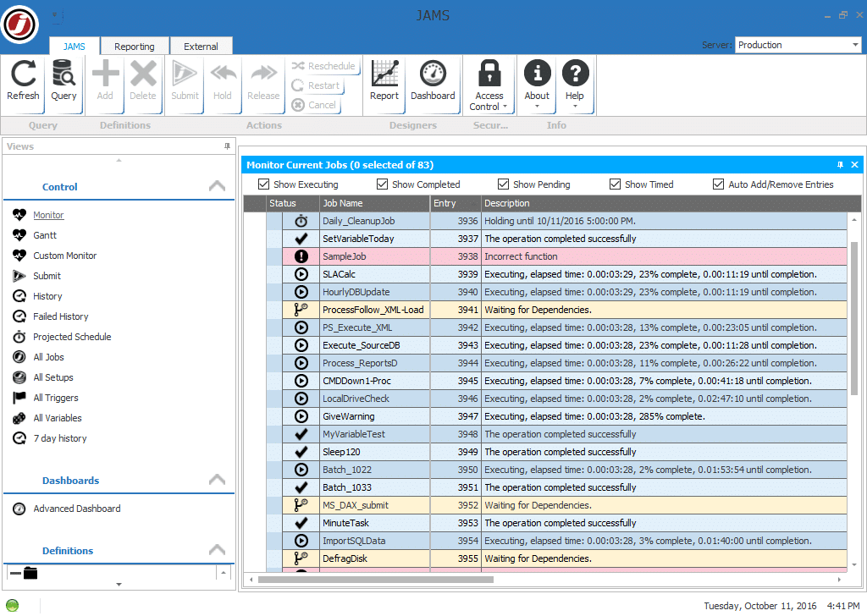
Task: Disable the Show Timed checkbox
Action: (x=615, y=184)
